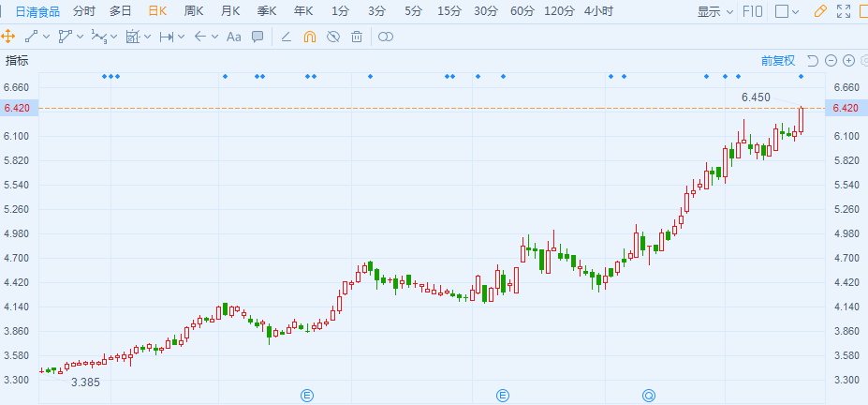Select the 30分 interval tab
Image resolution: width=868 pixels, height=405 pixels.
[486, 11]
